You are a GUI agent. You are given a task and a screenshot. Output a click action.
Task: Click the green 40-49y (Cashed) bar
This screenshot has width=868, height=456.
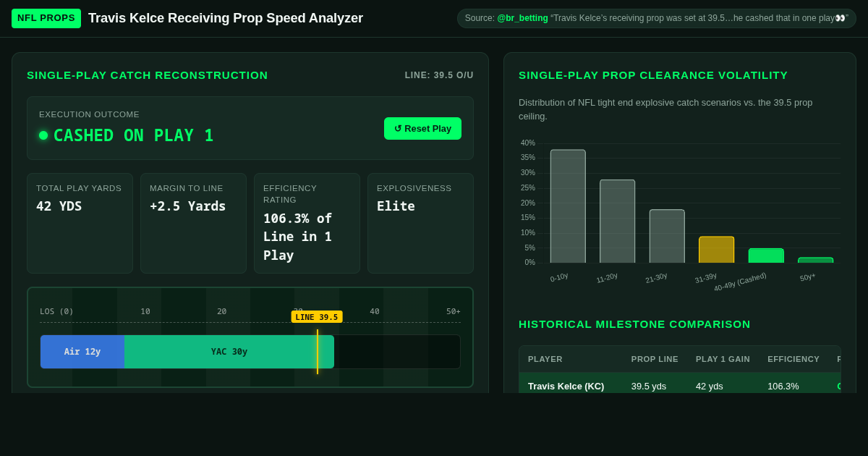pos(766,256)
